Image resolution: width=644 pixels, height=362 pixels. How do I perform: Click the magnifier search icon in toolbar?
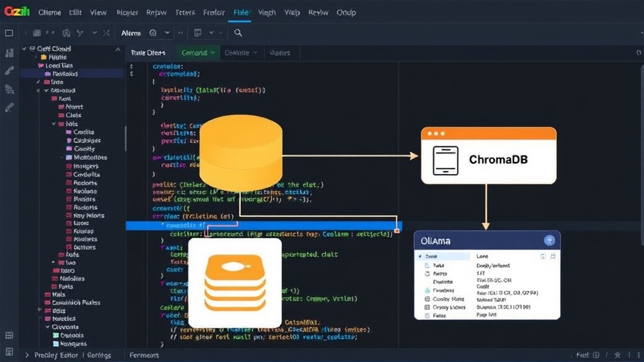(x=238, y=33)
